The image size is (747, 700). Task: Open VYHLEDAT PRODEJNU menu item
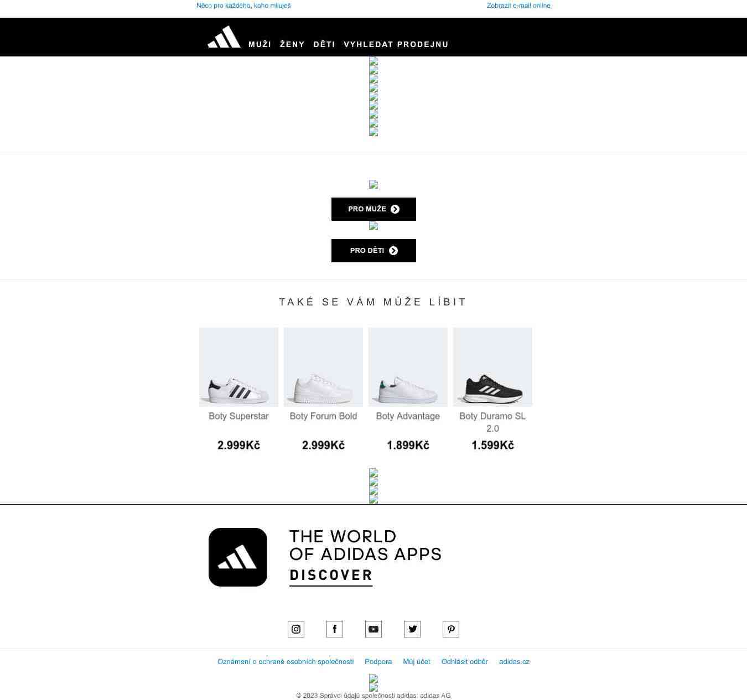pyautogui.click(x=396, y=44)
